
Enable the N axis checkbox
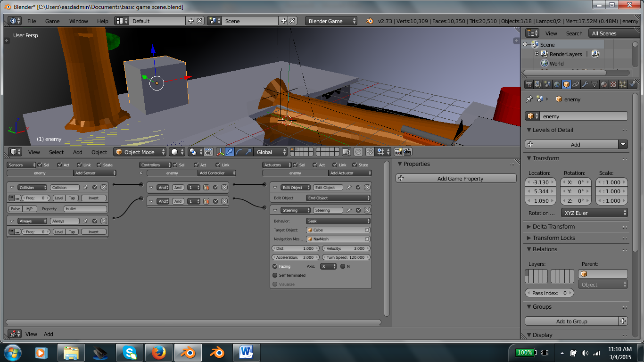[343, 266]
